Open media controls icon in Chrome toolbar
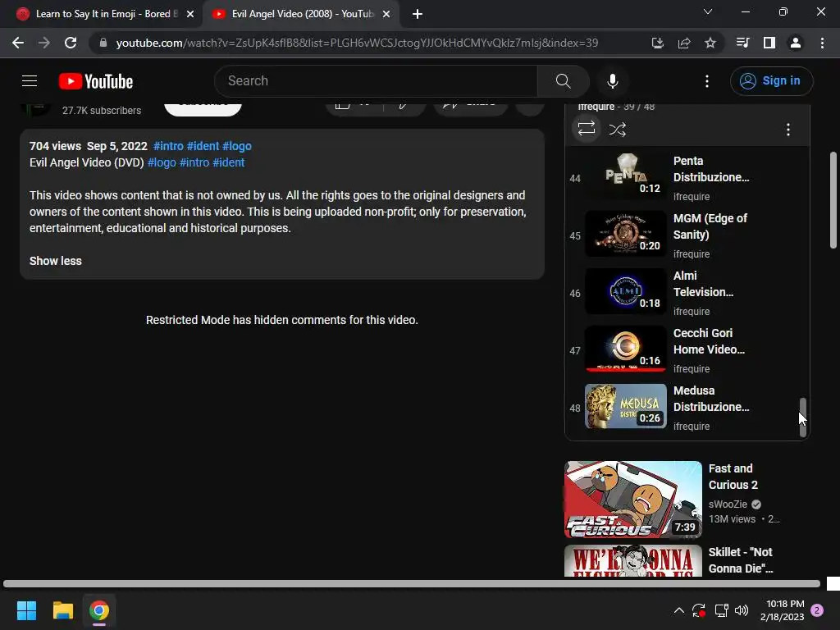Image resolution: width=840 pixels, height=630 pixels. pyautogui.click(x=743, y=43)
